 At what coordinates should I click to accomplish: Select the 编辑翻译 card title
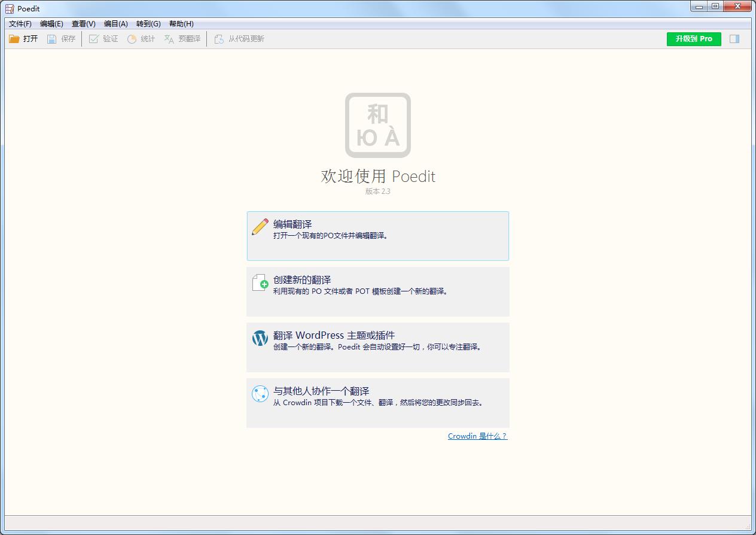(x=292, y=224)
